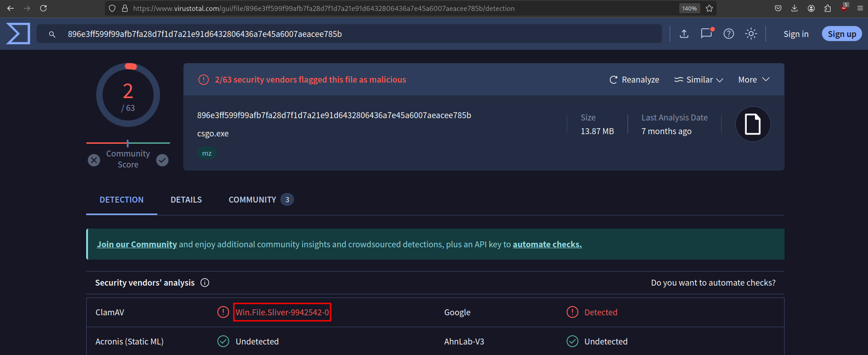Select the file hash text
The height and width of the screenshot is (355, 868).
point(334,115)
